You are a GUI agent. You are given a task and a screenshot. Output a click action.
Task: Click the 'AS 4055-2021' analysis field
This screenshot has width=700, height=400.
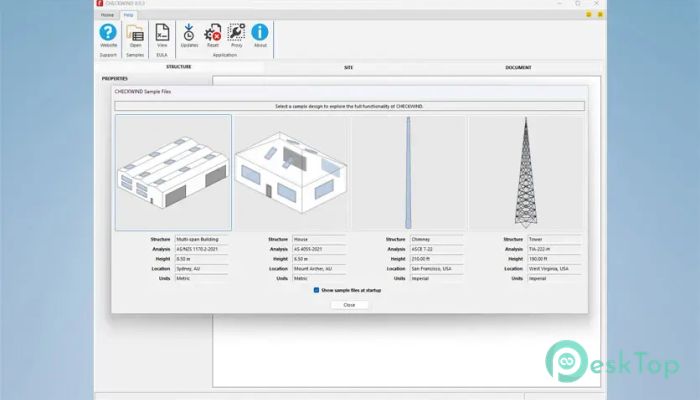pos(319,249)
